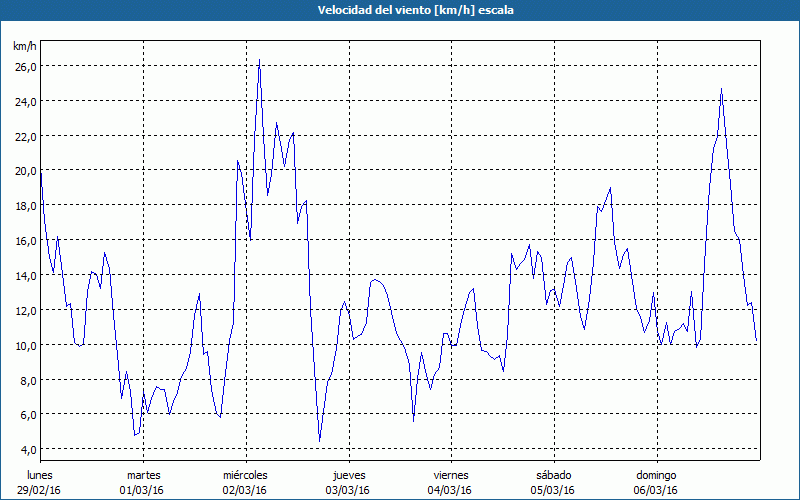The height and width of the screenshot is (500, 800).
Task: Click the 10,0 y-axis value
Action: (x=25, y=345)
